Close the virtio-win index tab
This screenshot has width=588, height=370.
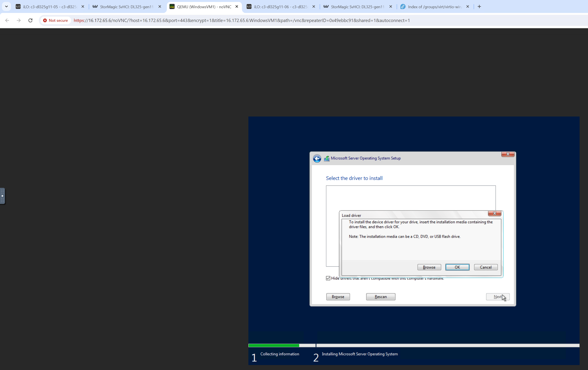(x=468, y=7)
